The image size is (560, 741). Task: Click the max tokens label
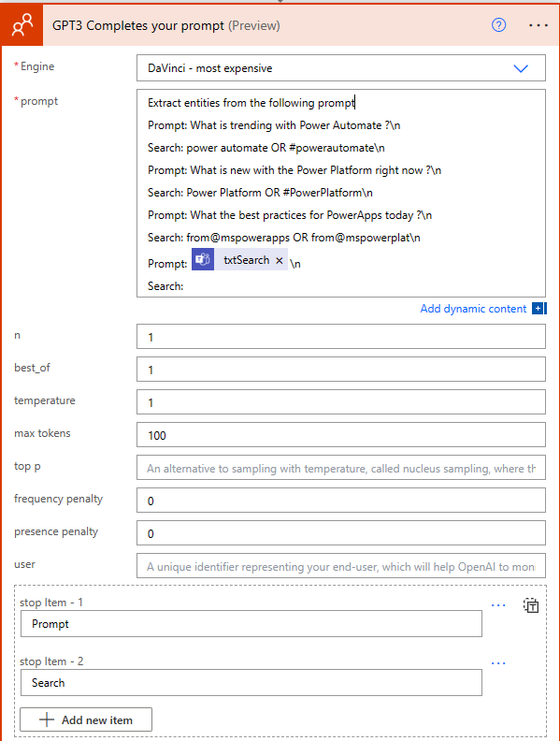42,433
